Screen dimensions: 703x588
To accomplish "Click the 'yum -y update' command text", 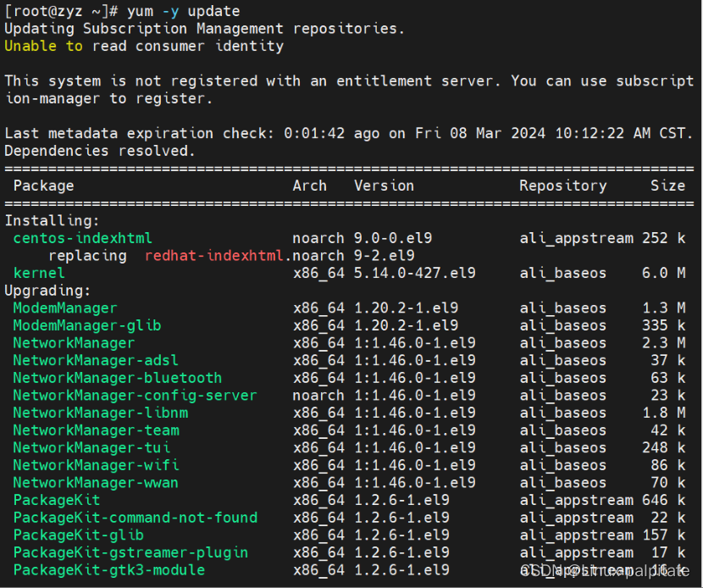I will tap(183, 11).
